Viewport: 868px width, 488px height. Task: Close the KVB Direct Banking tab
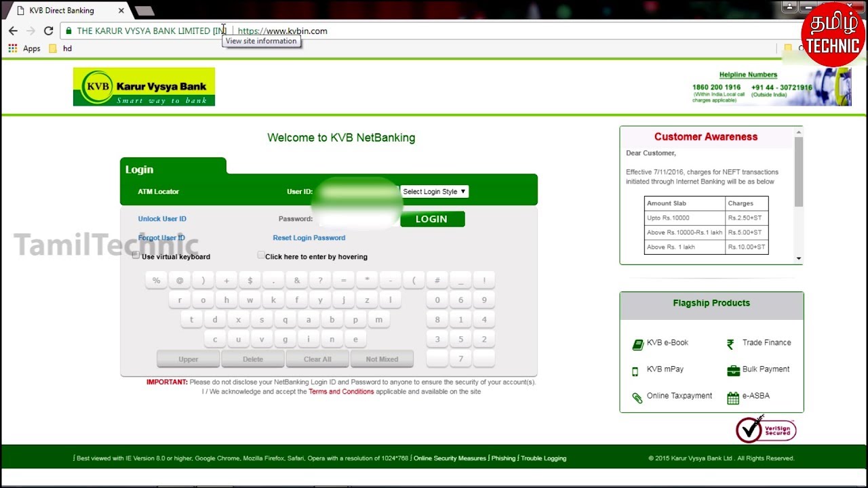click(x=121, y=11)
